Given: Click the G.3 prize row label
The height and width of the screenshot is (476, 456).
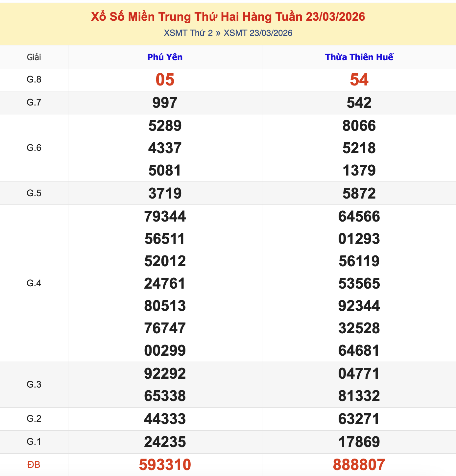Looking at the screenshot, I should coord(34,385).
